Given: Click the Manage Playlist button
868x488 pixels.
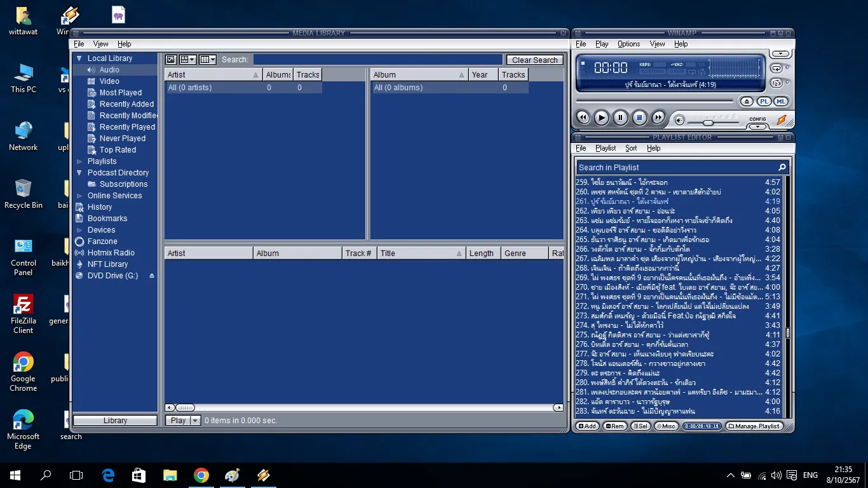Looking at the screenshot, I should pyautogui.click(x=754, y=426).
